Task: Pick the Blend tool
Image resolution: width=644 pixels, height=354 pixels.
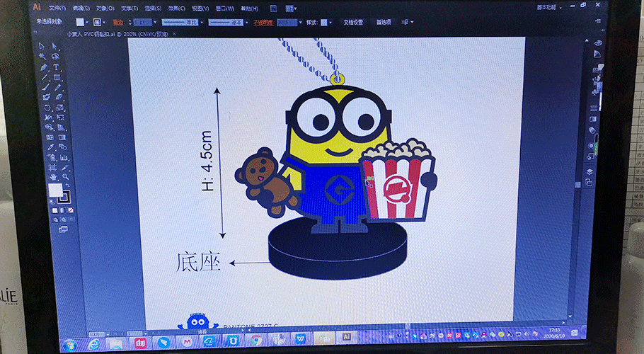Action: [x=63, y=147]
